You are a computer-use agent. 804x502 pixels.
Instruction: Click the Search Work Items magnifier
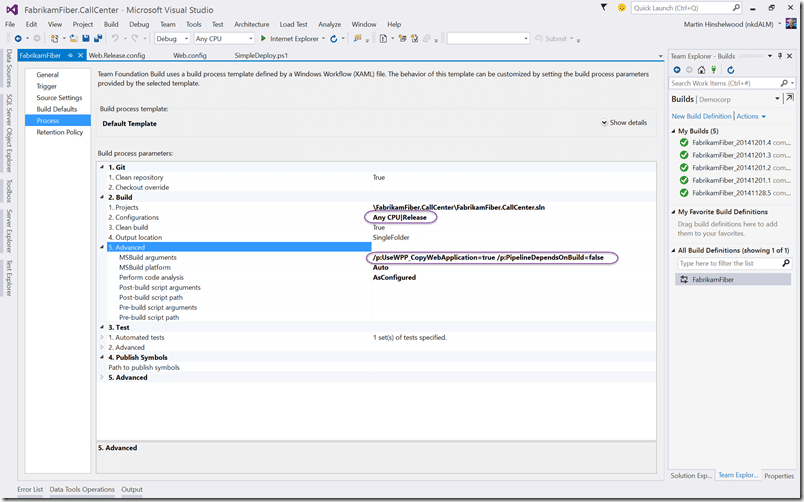783,83
